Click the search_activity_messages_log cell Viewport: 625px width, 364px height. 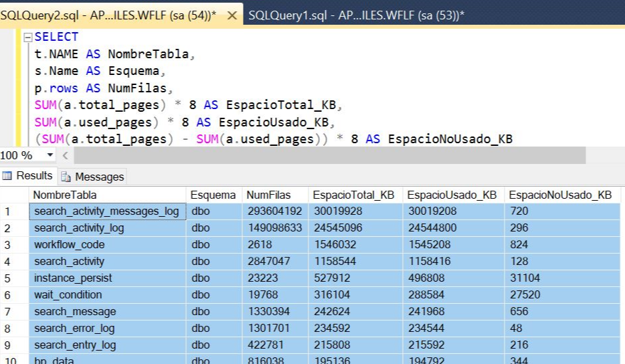107,211
